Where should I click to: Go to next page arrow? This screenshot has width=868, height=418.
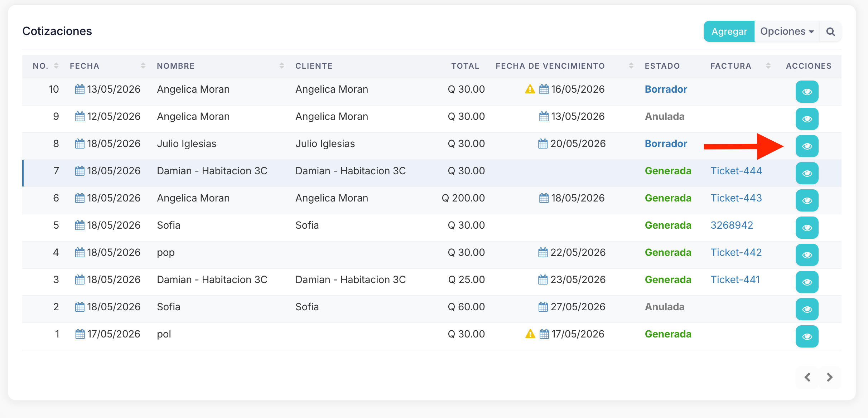coord(830,377)
